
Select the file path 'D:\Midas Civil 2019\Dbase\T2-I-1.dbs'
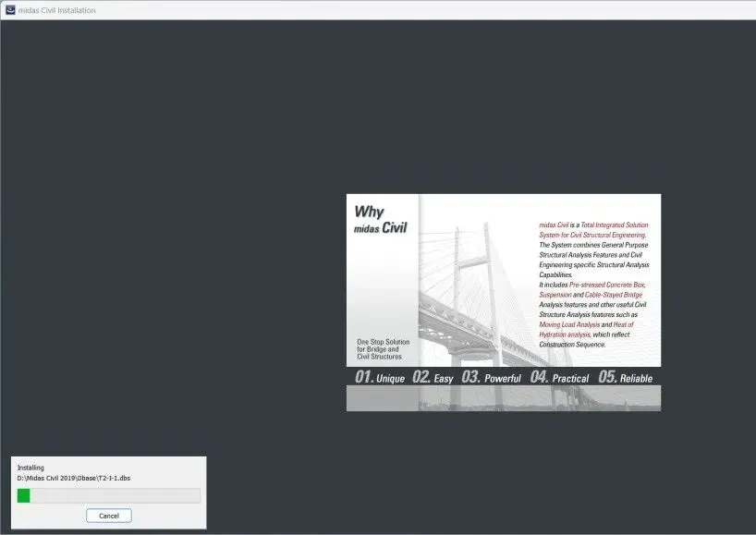74,478
